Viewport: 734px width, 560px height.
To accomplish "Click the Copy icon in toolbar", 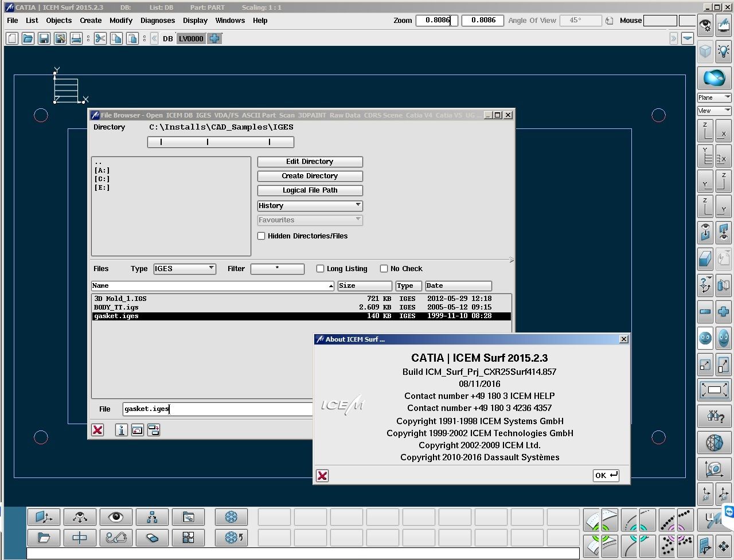I will (x=116, y=38).
